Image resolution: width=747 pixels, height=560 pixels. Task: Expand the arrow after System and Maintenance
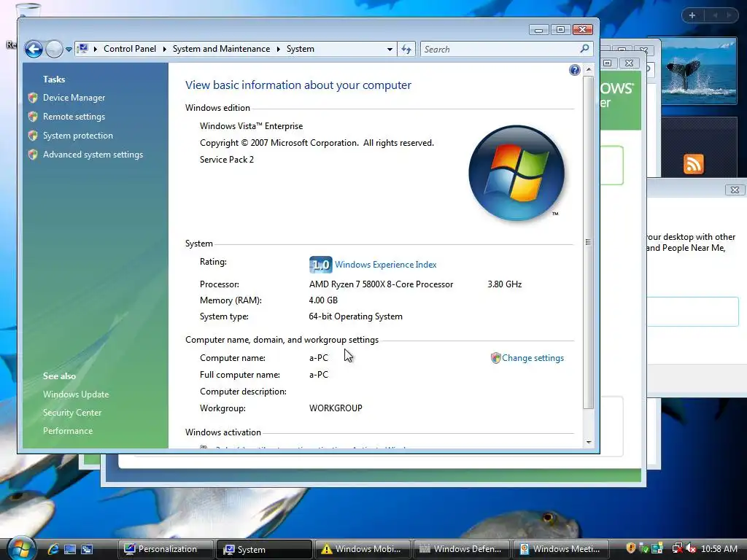point(278,49)
